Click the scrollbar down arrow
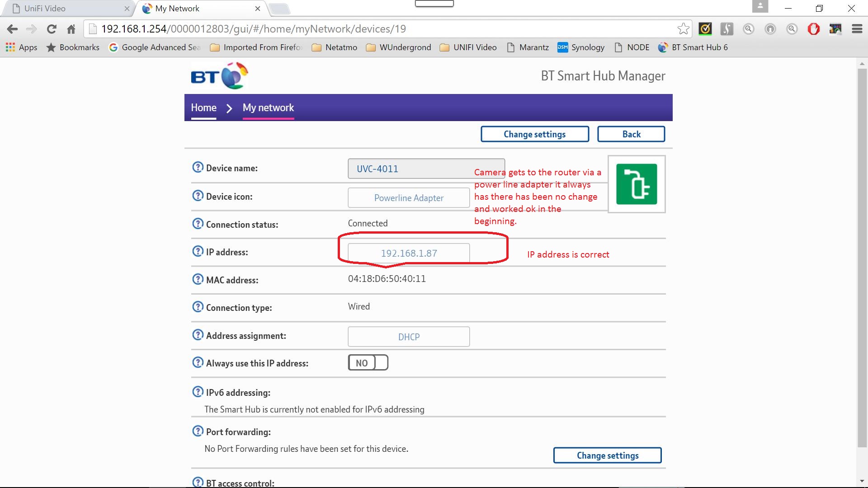Viewport: 868px width, 488px height. click(862, 481)
